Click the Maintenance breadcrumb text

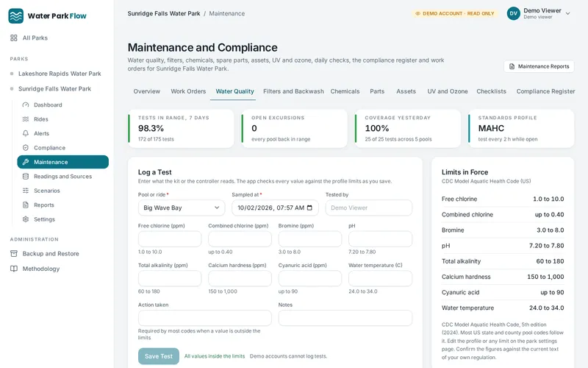(227, 13)
